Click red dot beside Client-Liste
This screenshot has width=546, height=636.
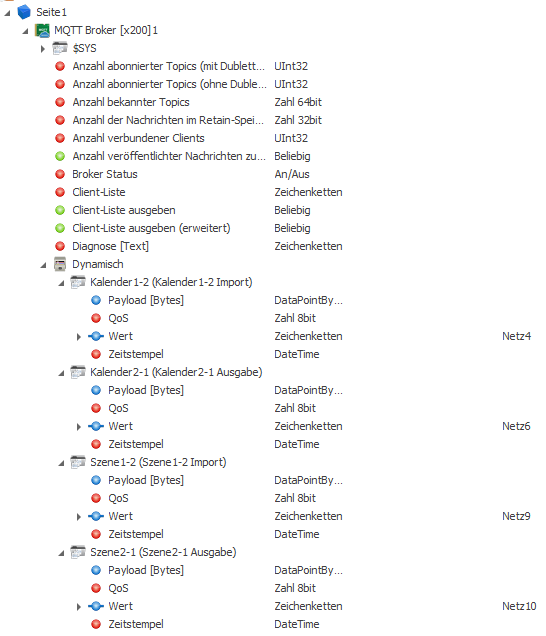tap(60, 192)
